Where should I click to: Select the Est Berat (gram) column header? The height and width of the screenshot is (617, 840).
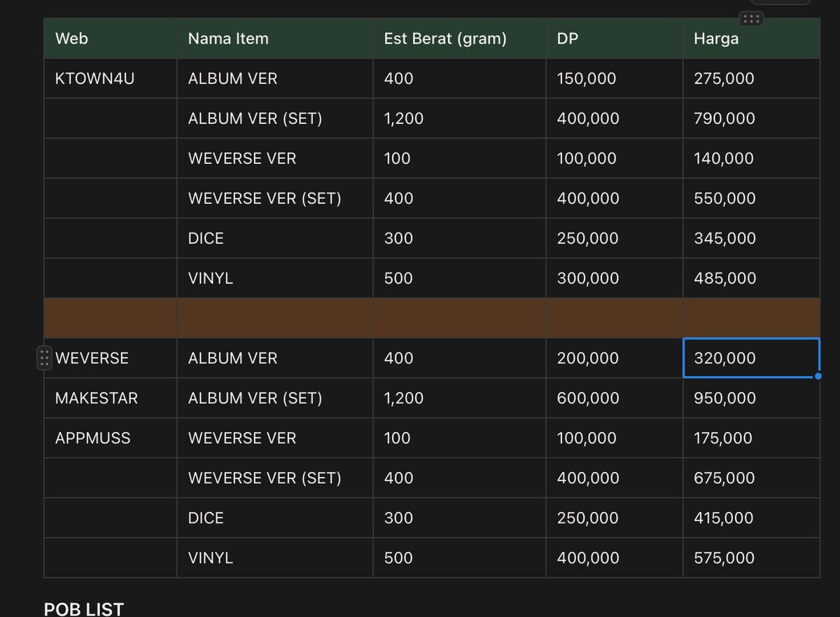[459, 39]
